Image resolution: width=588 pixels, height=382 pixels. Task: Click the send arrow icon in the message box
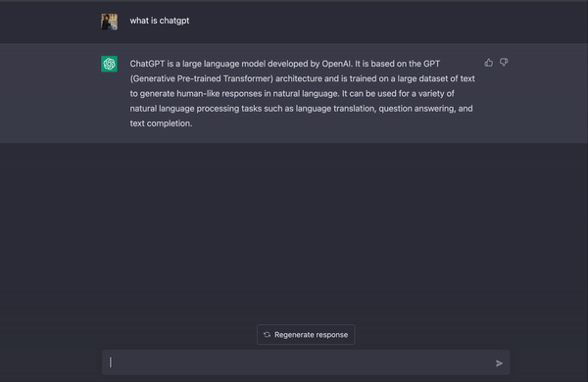click(499, 362)
